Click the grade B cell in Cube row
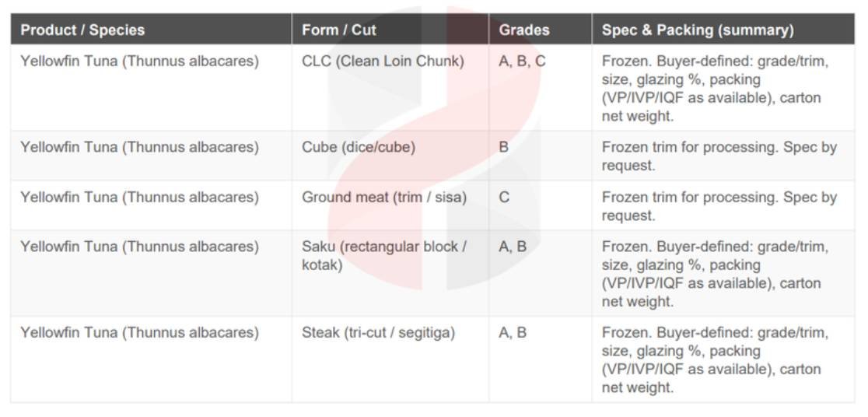Screen dimensions: 868x417 [504, 147]
